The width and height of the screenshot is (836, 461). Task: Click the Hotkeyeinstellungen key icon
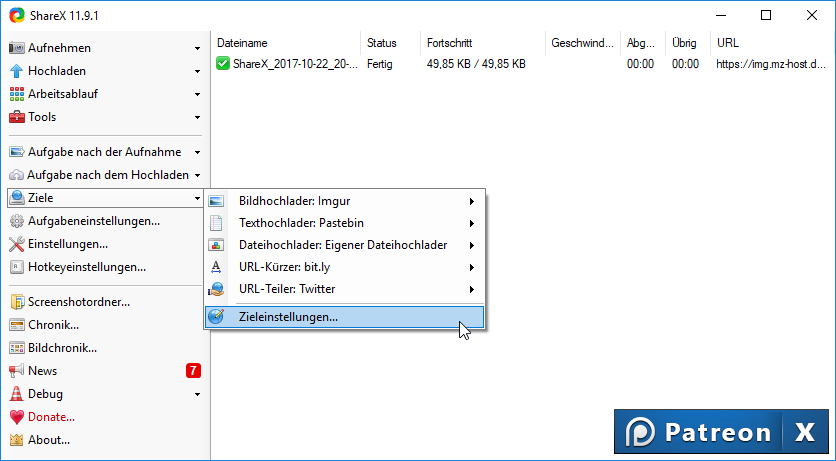pyautogui.click(x=17, y=267)
